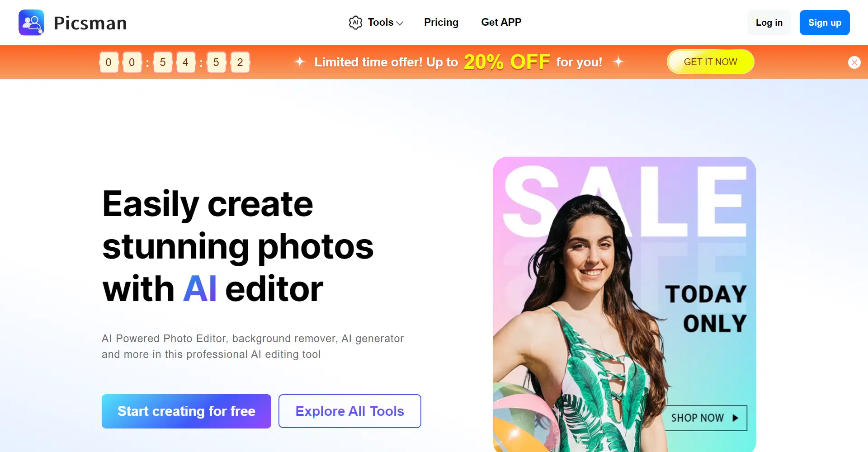Click the AI badge icon beside Tools
This screenshot has width=868, height=452.
(356, 23)
